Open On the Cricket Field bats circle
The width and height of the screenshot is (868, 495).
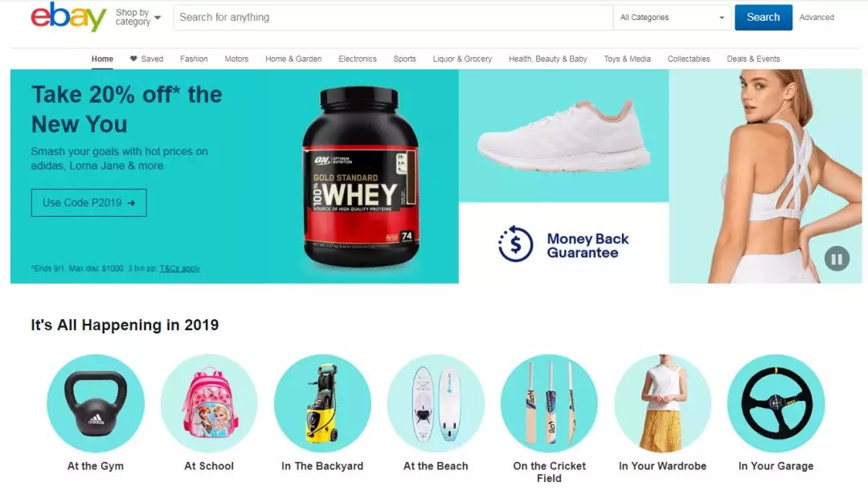tap(549, 403)
